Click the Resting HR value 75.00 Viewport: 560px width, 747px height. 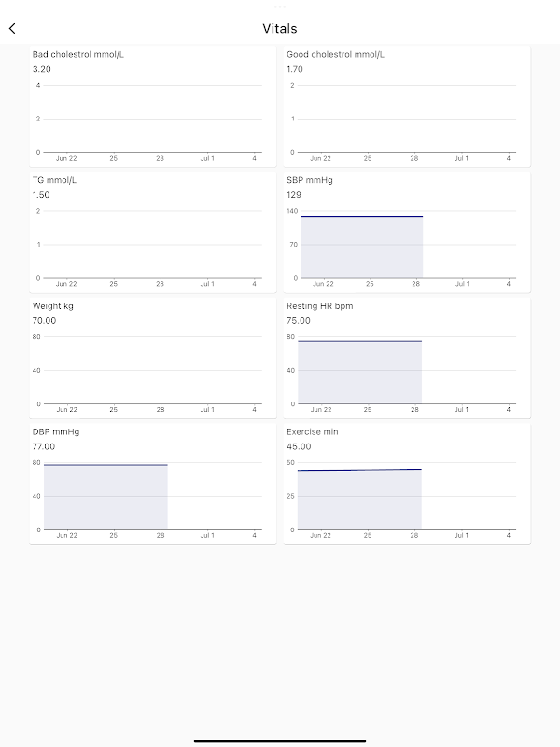tap(299, 320)
